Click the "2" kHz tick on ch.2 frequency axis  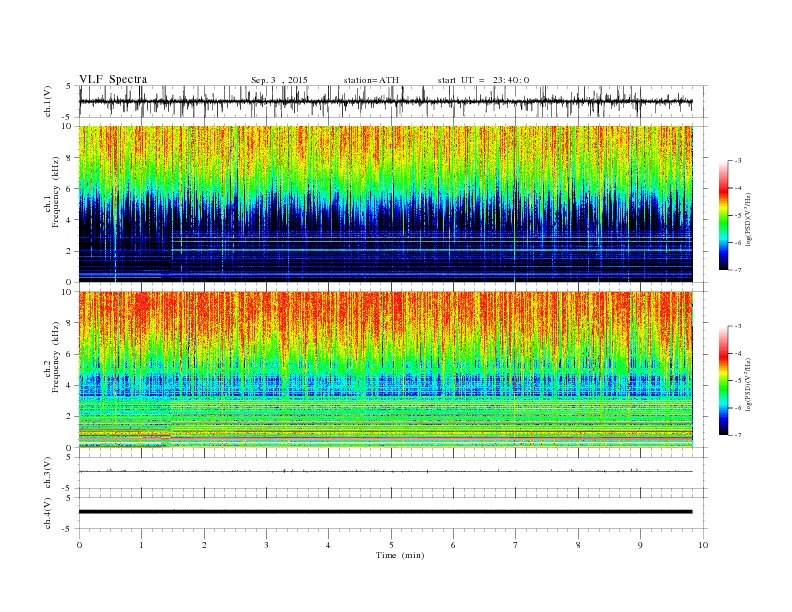pyautogui.click(x=69, y=416)
